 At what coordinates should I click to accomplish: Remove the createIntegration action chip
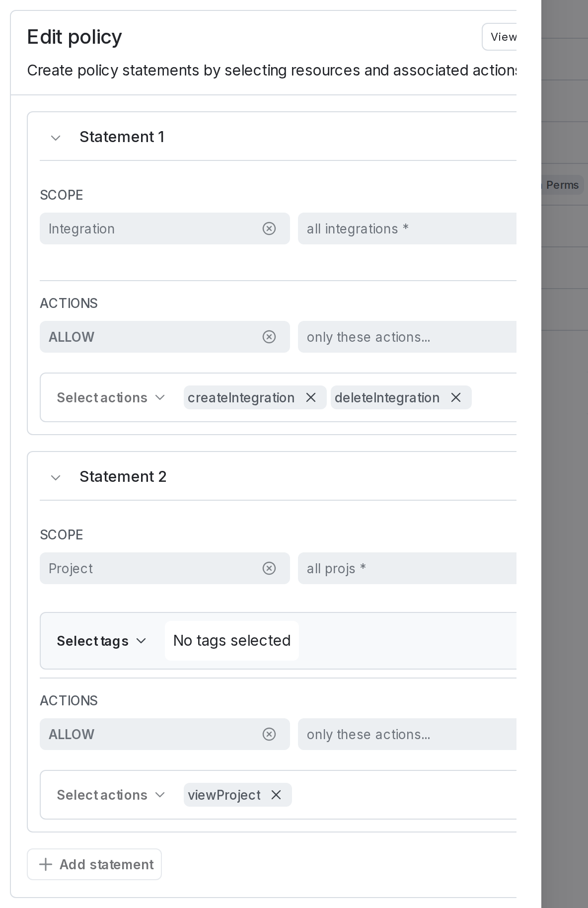(x=311, y=397)
